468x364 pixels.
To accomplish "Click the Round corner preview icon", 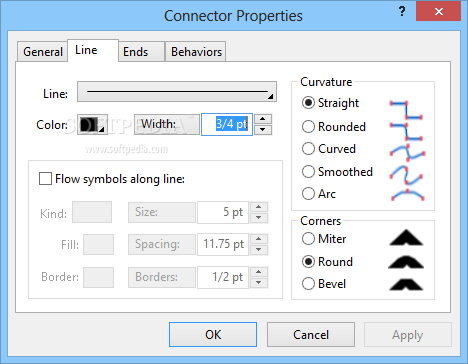I will (406, 262).
